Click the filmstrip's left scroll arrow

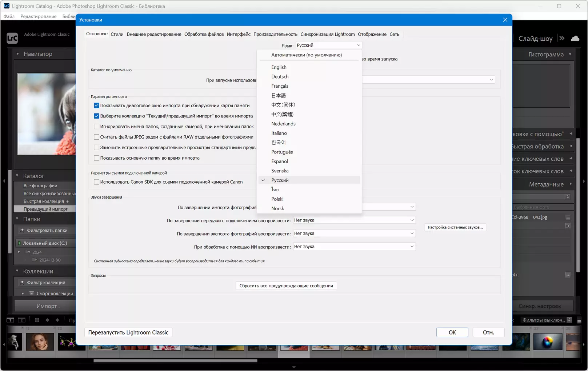point(4,344)
